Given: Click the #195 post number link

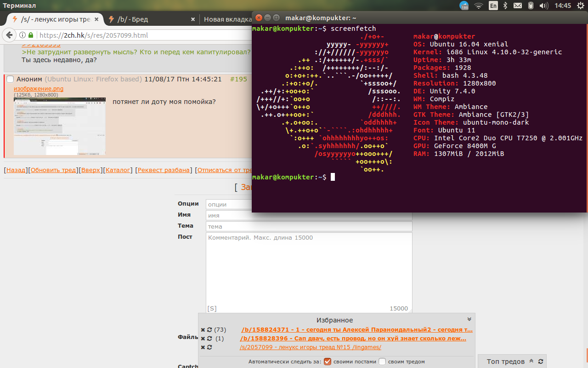Looking at the screenshot, I should click(238, 79).
